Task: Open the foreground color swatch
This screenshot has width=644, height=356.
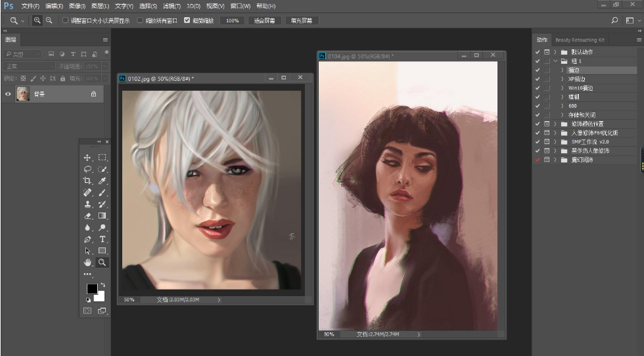Action: [92, 289]
